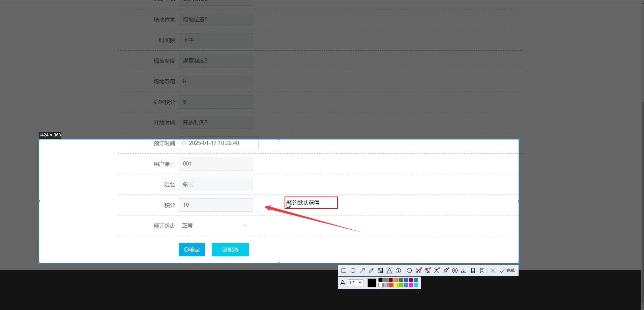This screenshot has height=310, width=644.
Task: Click the 积分 field showing 10
Action: [x=216, y=205]
